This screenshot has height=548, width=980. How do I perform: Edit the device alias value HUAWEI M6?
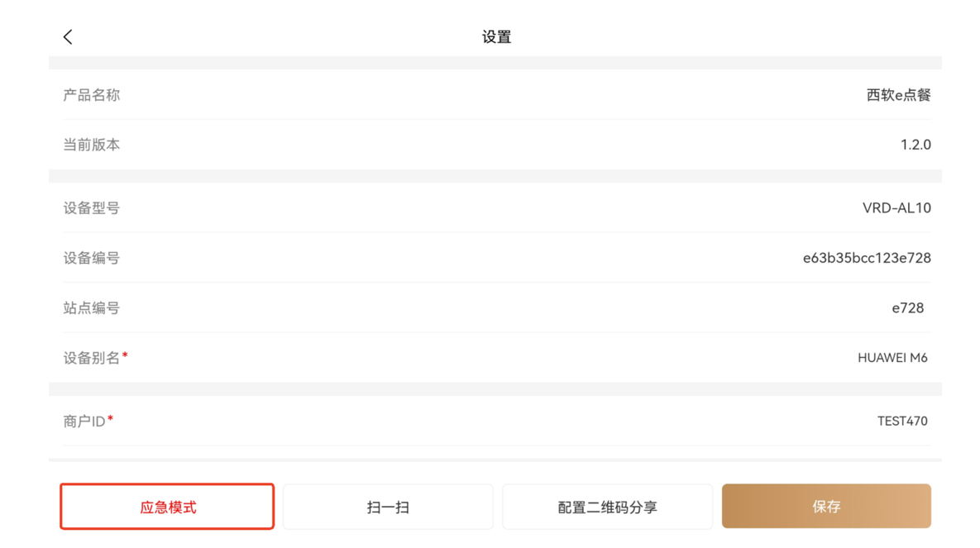click(892, 358)
